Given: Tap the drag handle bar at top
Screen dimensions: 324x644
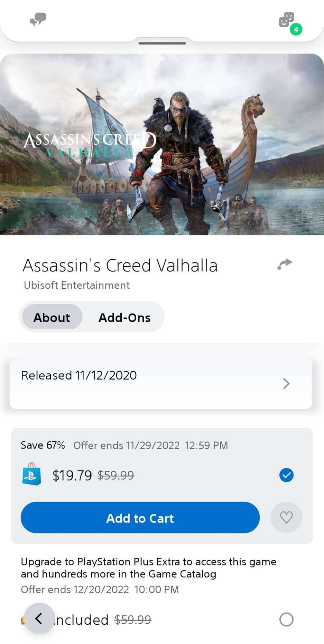Looking at the screenshot, I should 162,43.
